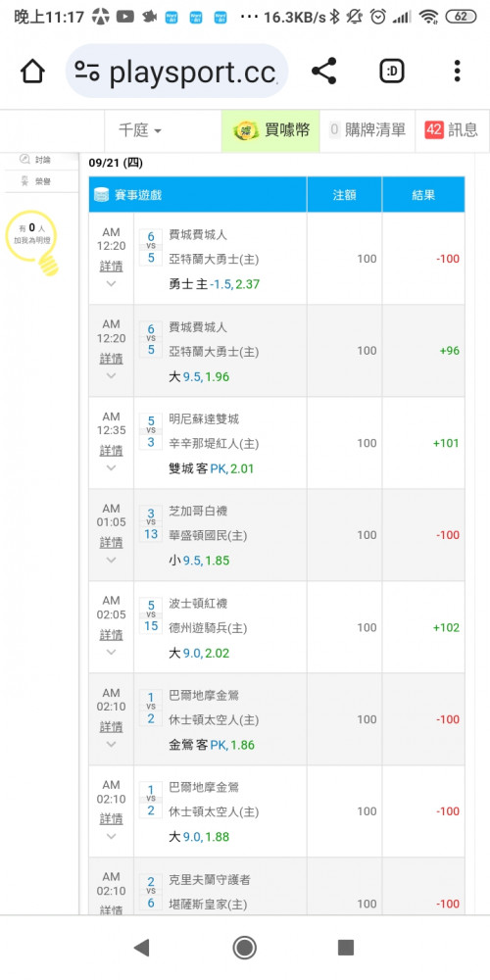Open the 購牌清單 tab

tap(367, 130)
